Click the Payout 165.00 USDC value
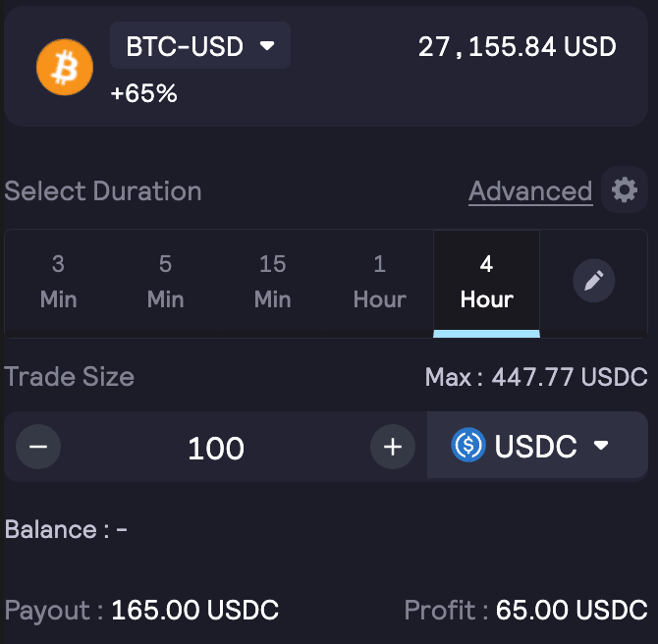 [x=194, y=610]
